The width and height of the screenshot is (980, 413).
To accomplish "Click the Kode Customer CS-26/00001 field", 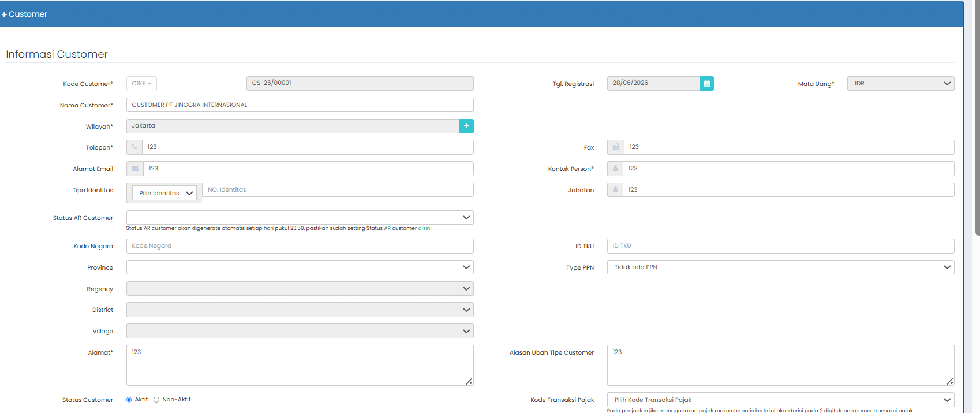I will pyautogui.click(x=360, y=84).
